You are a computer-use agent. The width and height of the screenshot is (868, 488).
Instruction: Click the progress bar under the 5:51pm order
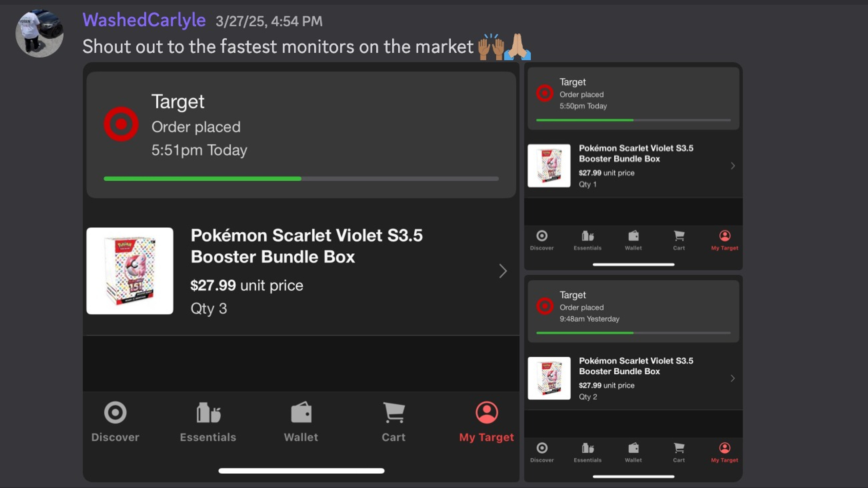pos(301,179)
